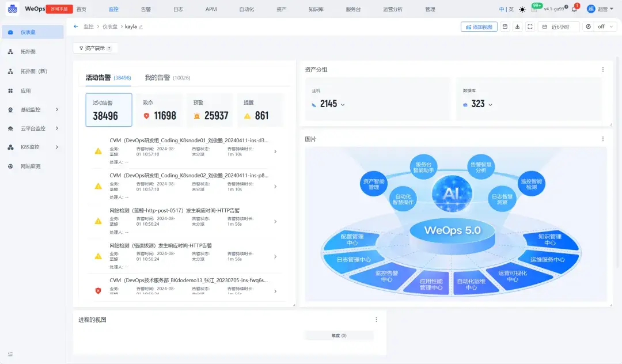This screenshot has width=622, height=364.
Task: Go to 首页 in top navigation
Action: point(81,9)
